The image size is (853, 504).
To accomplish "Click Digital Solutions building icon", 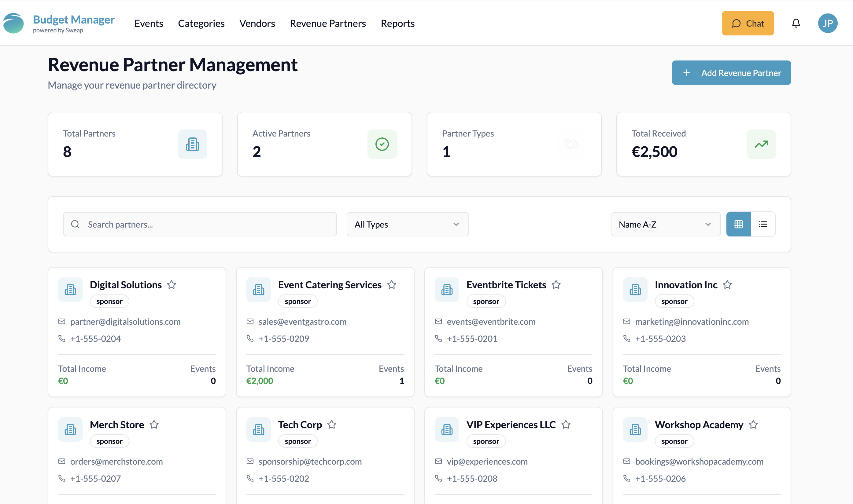I will point(70,290).
